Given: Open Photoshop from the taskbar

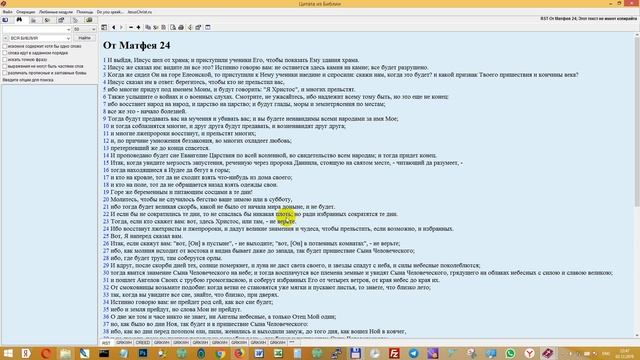Looking at the screenshot, I should pyautogui.click(x=143, y=353).
